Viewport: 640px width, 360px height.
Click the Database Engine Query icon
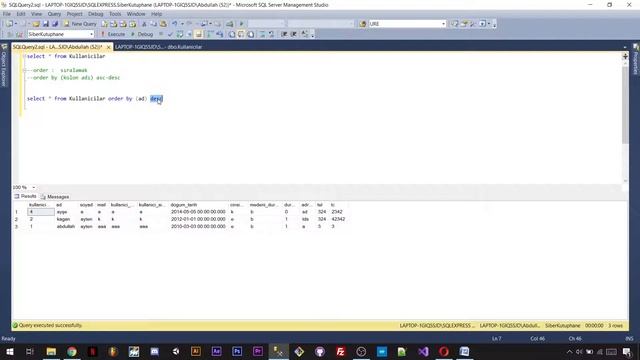104,24
